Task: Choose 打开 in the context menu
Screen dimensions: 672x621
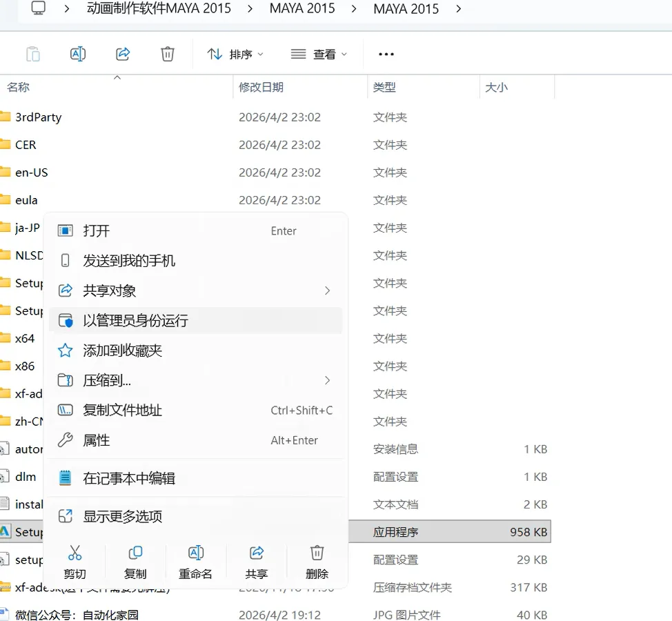Action: (x=196, y=231)
